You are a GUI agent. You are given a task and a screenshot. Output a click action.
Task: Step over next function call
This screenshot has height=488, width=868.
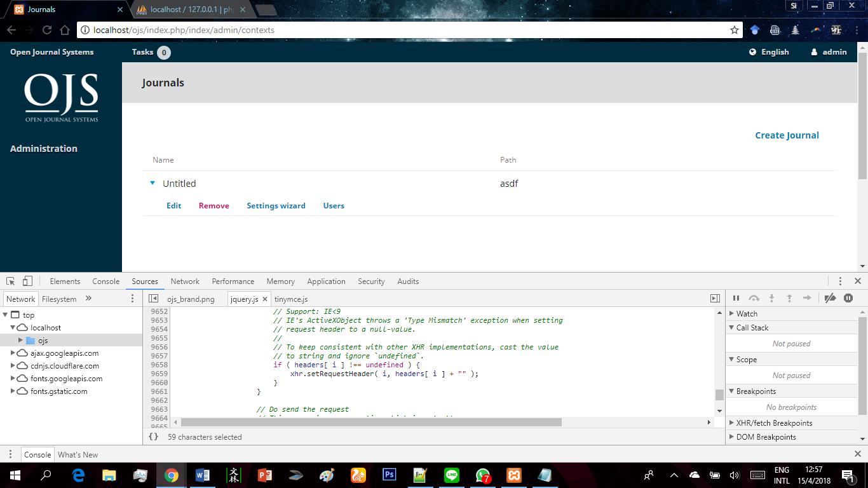coord(754,298)
